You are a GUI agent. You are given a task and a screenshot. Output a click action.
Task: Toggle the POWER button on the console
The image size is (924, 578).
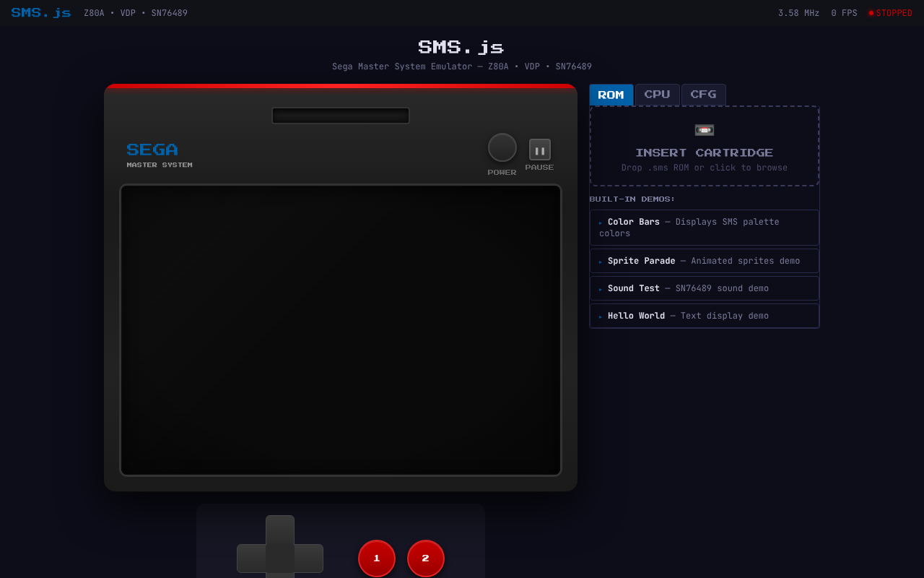tap(502, 149)
